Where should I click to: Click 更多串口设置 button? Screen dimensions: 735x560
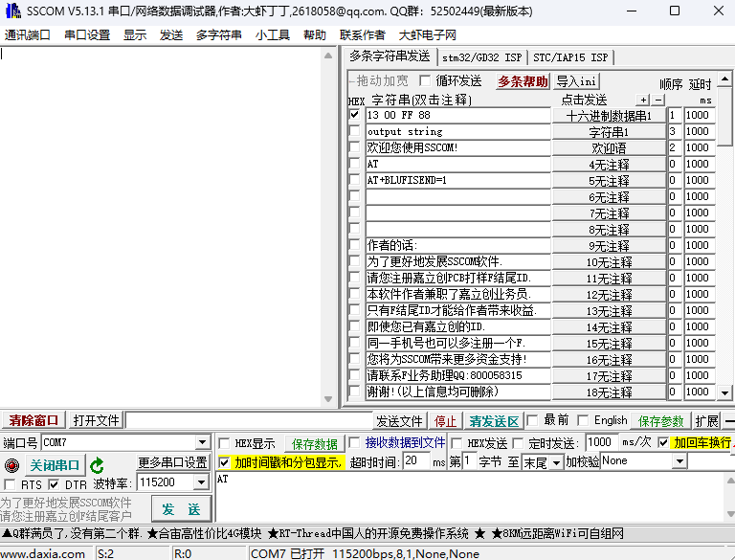coord(172,462)
